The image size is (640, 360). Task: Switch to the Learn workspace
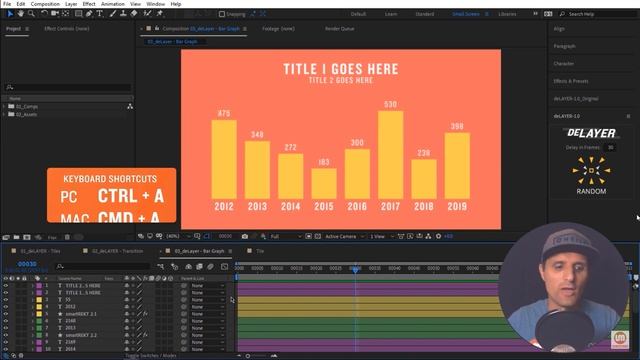pos(391,14)
